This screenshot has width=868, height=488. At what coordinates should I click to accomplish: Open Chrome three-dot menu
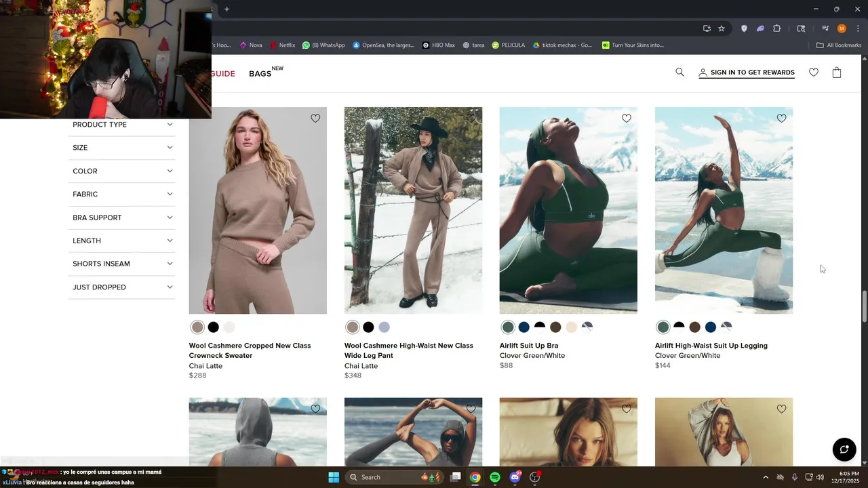pos(858,28)
